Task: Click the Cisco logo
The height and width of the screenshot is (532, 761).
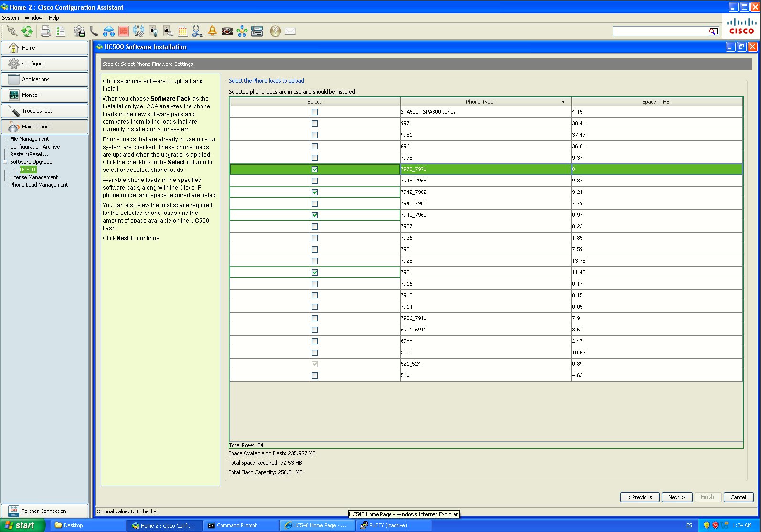Action: (x=741, y=27)
